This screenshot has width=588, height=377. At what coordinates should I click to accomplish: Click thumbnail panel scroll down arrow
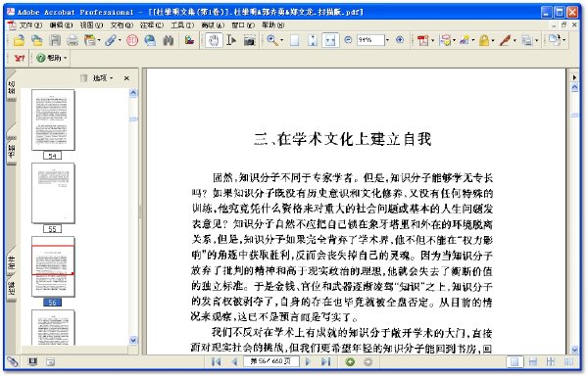(133, 340)
